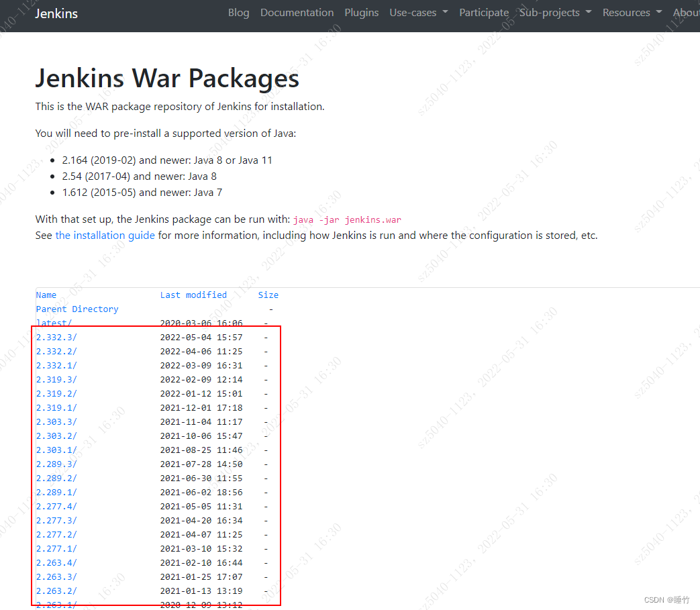Open the 2.289.3/ directory
This screenshot has width=700, height=610.
click(x=56, y=464)
